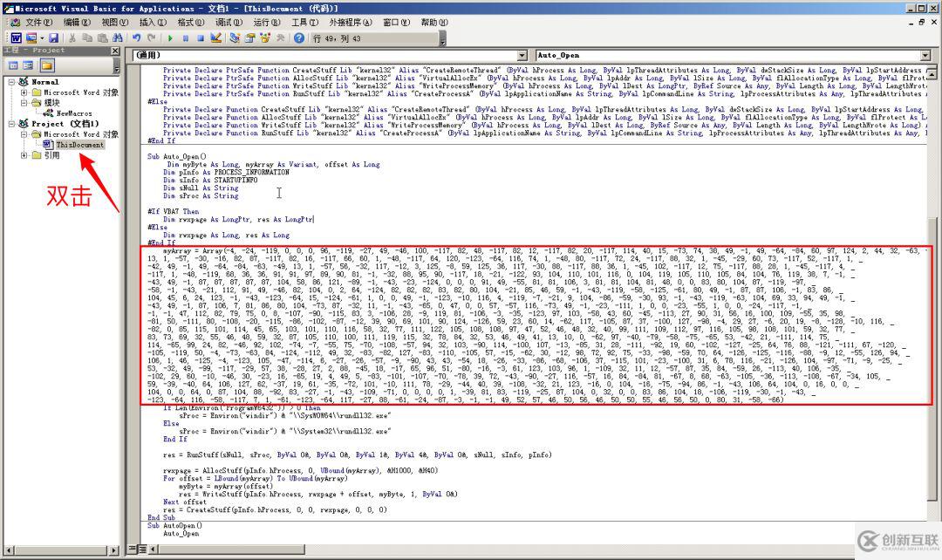942x560 pixels.
Task: Save the project with the floppy disk icon
Action: click(53, 38)
